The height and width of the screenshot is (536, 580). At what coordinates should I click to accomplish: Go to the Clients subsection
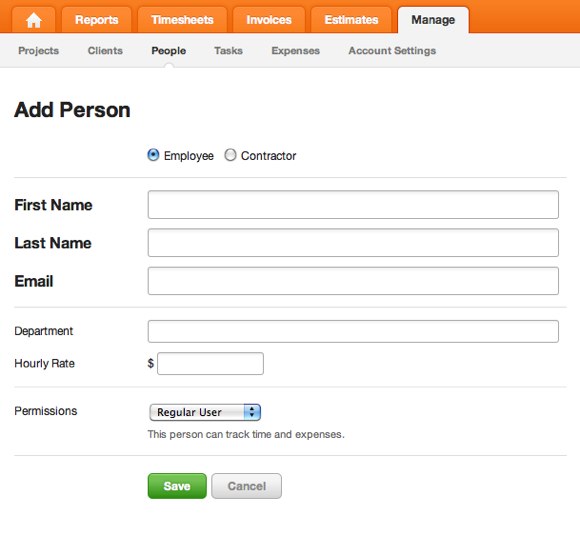tap(105, 51)
